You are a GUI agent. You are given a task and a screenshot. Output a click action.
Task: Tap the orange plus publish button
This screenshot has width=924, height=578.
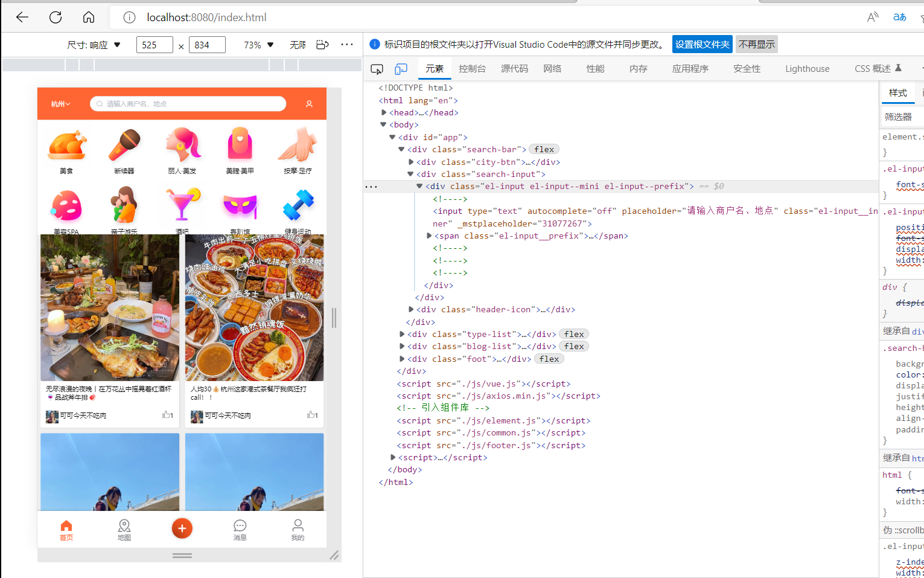tap(182, 528)
